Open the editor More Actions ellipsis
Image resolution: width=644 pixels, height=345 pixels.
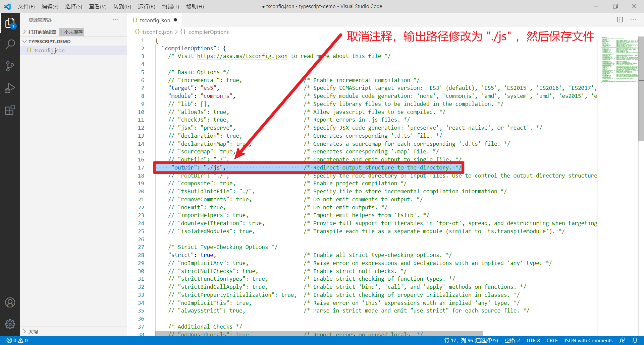point(633,20)
